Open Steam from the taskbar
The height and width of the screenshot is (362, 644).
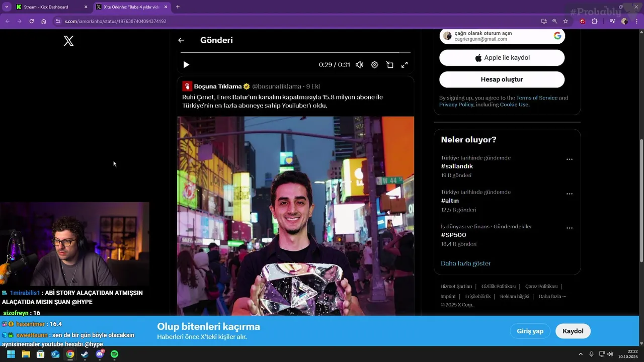[x=85, y=354]
